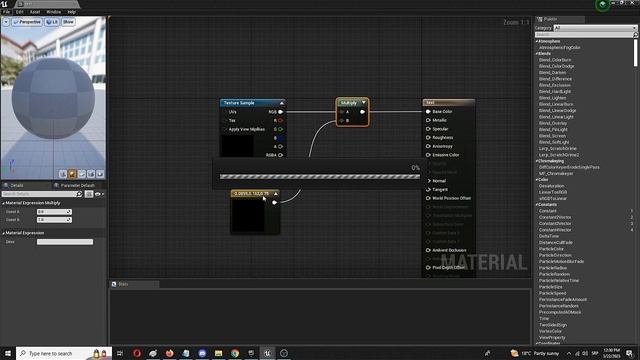Screen dimensions: 640x360
Task: Click the Texture Sample A (alpha) output pin
Action: (x=280, y=147)
